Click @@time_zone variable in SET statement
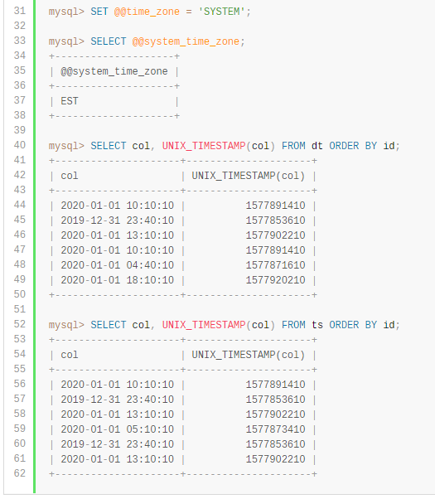 [147, 12]
